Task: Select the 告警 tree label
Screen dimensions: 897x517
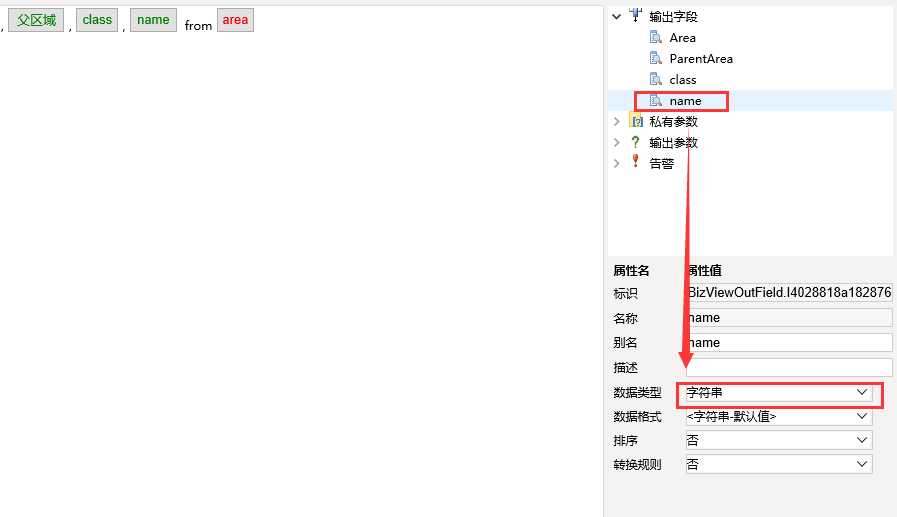Action: tap(661, 164)
